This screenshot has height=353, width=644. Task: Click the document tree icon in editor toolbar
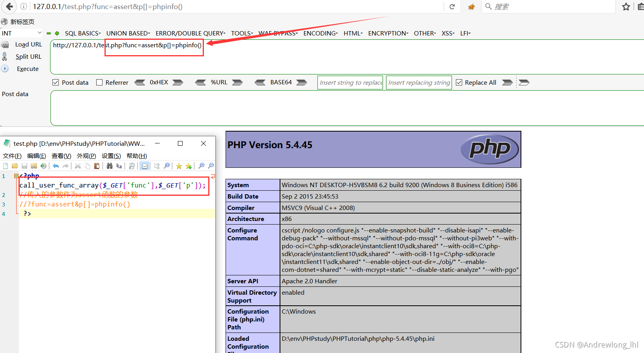pyautogui.click(x=157, y=166)
